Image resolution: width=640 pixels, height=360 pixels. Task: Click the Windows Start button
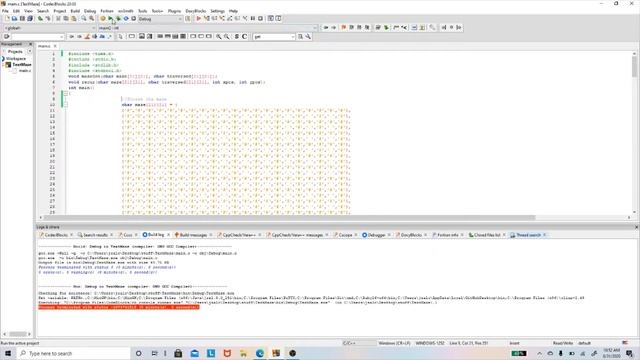point(8,353)
